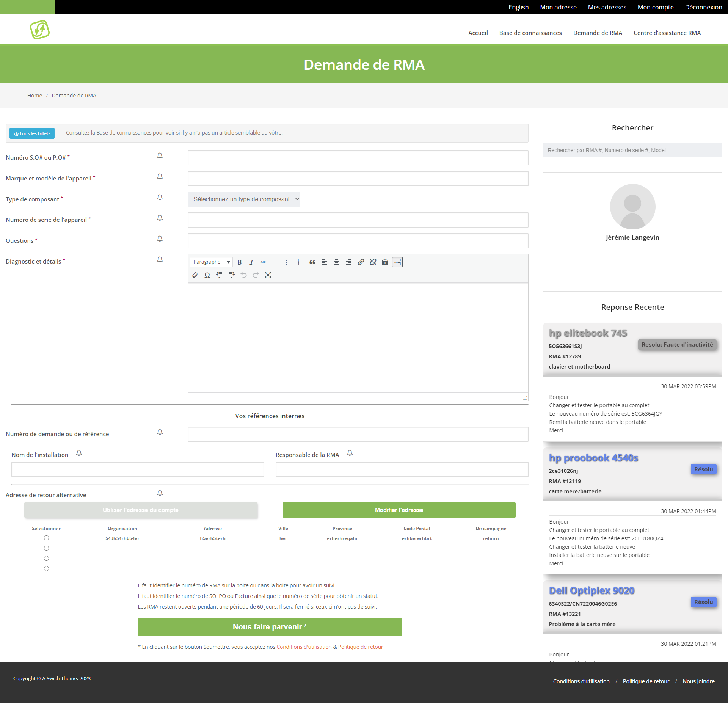Undo last edit in the editor
Viewport: 728px width, 703px height.
click(x=243, y=275)
